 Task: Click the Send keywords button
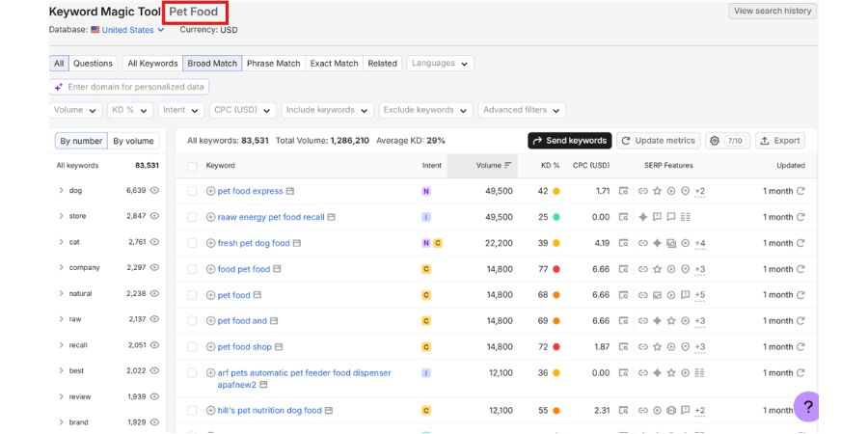(570, 141)
